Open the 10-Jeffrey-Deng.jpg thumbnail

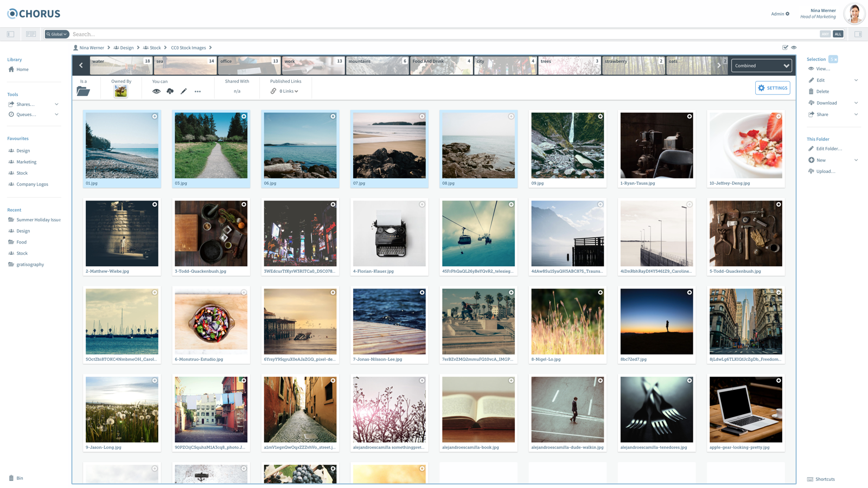coord(746,145)
